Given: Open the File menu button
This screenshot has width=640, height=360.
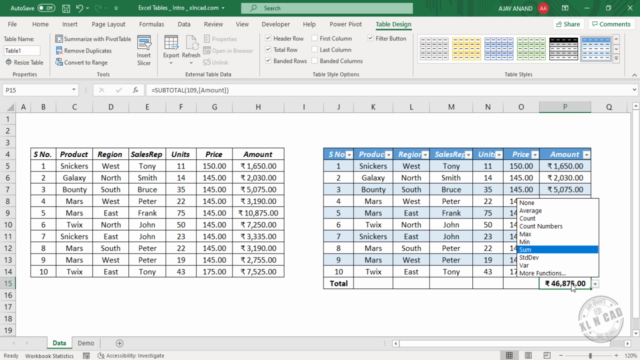Looking at the screenshot, I should [12, 24].
